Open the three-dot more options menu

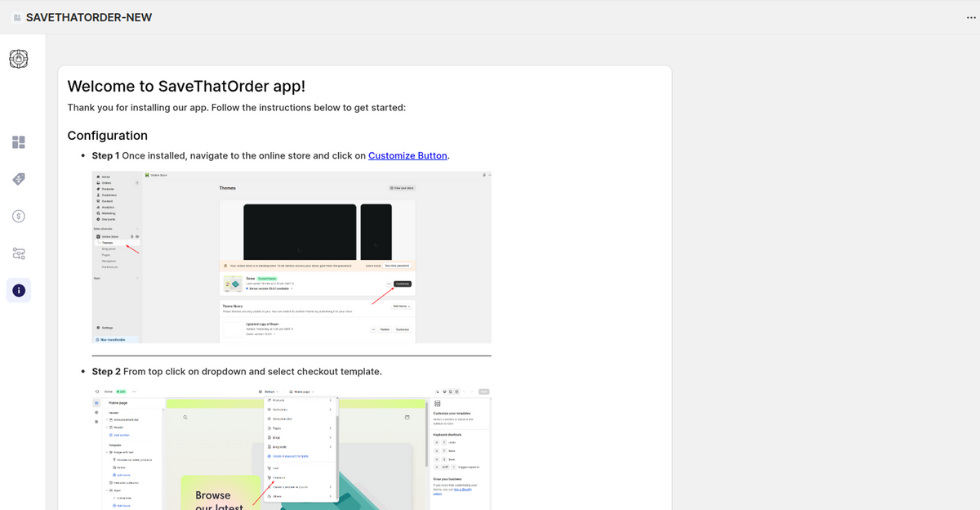970,18
